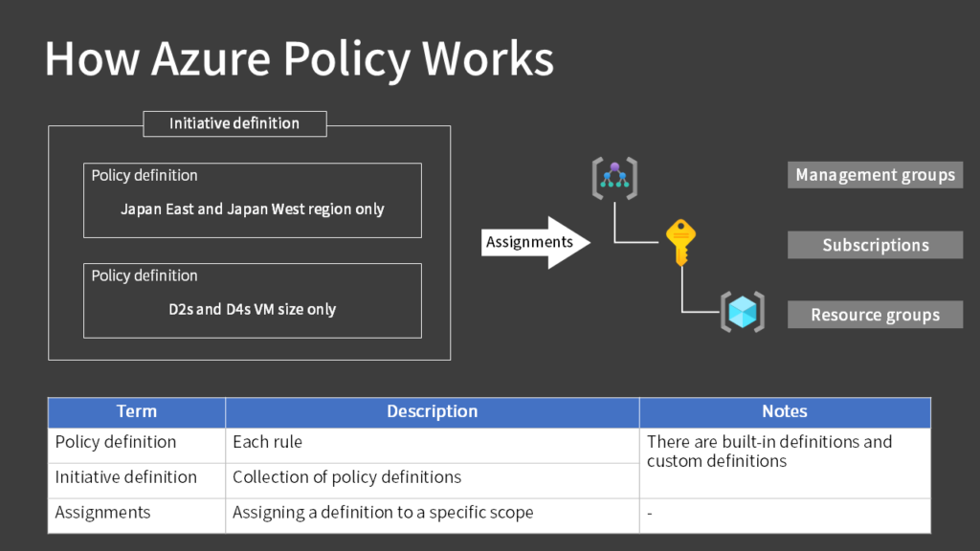Expand the Description column header
Image resolution: width=980 pixels, height=551 pixels.
click(432, 411)
